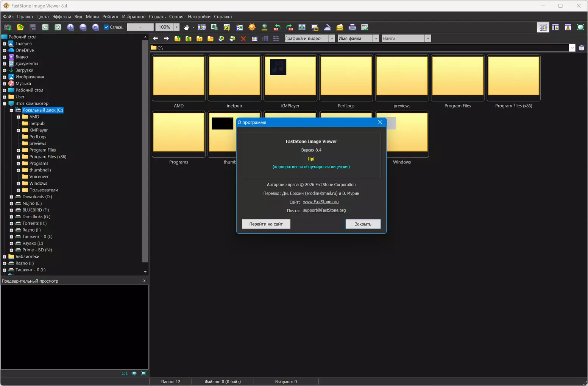Open the Рейтинг menu

point(110,17)
